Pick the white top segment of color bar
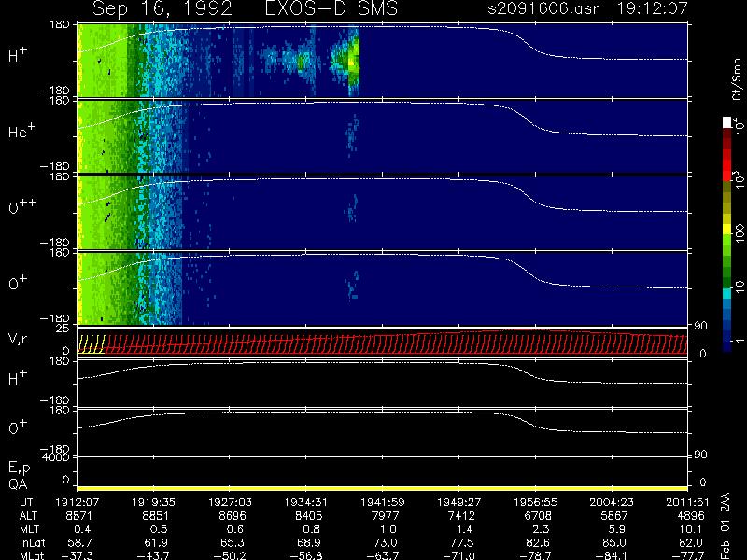 coord(727,123)
